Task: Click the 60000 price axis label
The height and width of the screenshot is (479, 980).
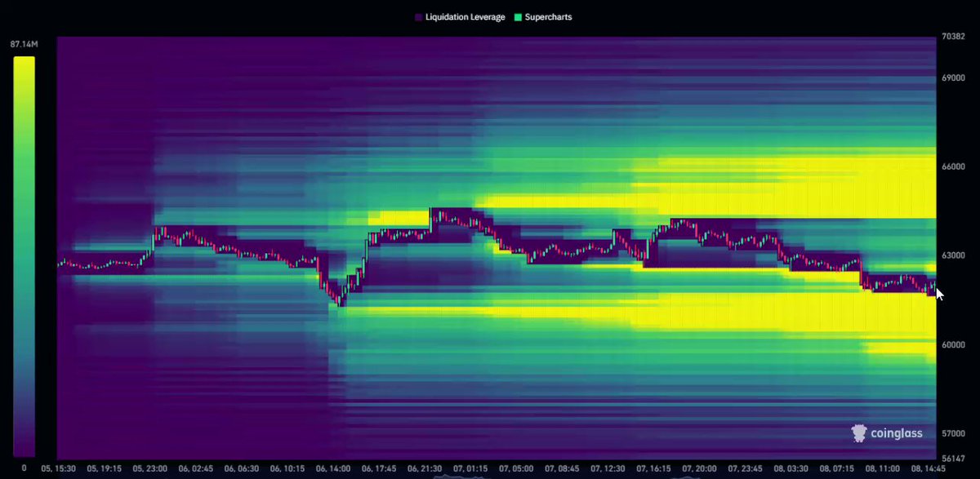Action: point(954,344)
